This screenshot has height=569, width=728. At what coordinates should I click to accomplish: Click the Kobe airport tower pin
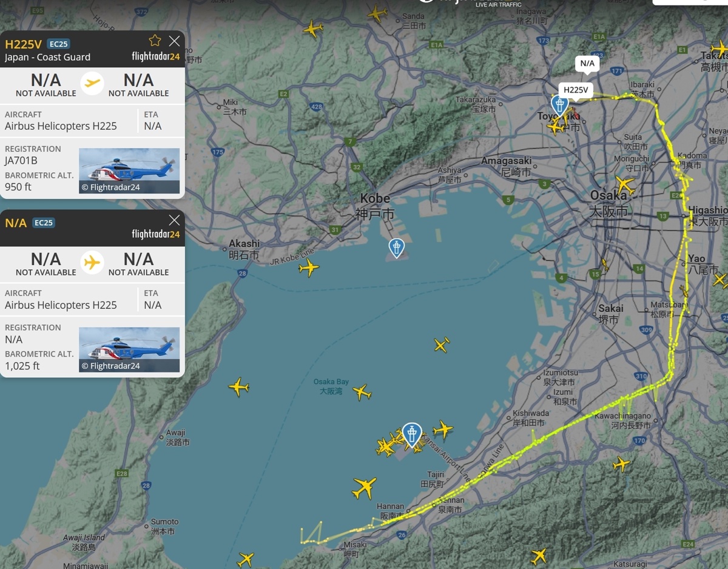[396, 248]
